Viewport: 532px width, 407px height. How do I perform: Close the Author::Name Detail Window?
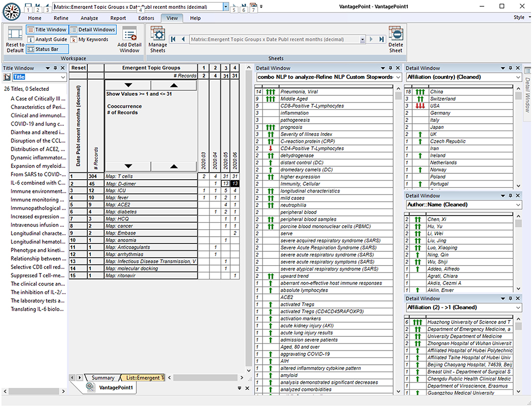pos(518,195)
